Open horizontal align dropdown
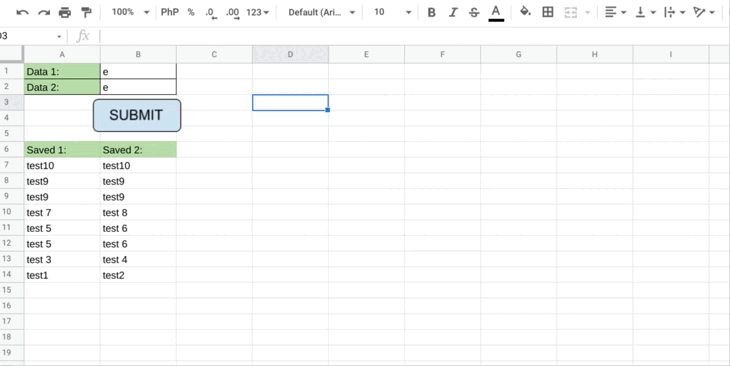Image resolution: width=730 pixels, height=366 pixels. [615, 12]
